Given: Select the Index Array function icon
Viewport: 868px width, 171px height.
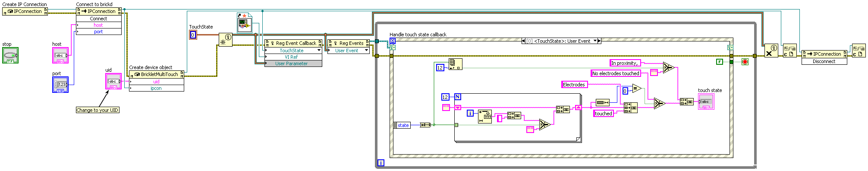Looking at the screenshot, I should [x=455, y=64].
